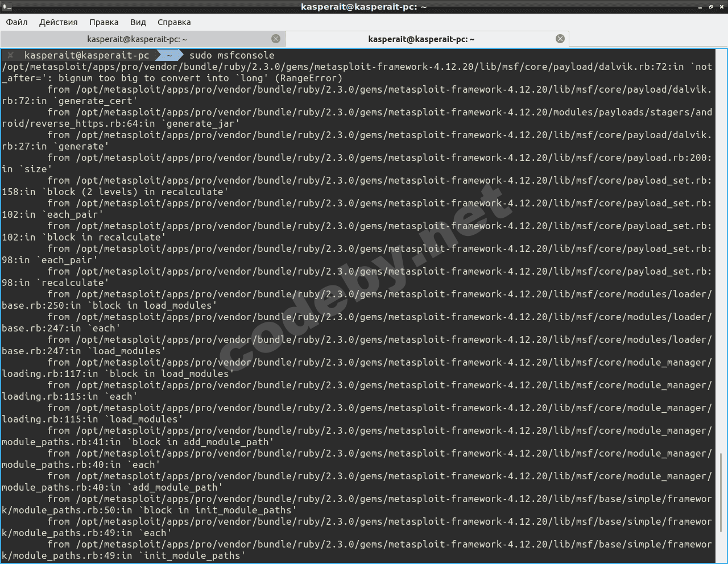Click the "loading.rb:117:in" line reference
Screen dimensions: 728x564
point(49,374)
